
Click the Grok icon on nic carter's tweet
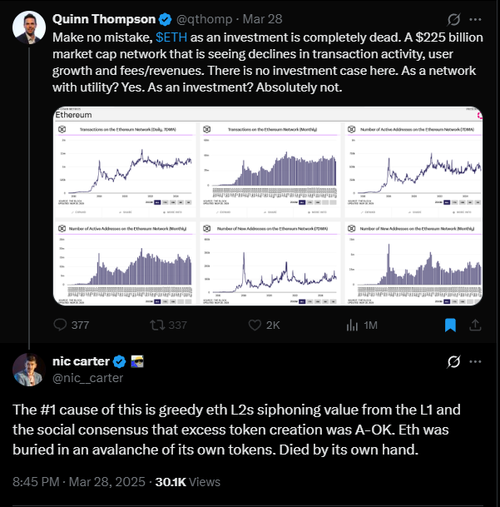454,361
